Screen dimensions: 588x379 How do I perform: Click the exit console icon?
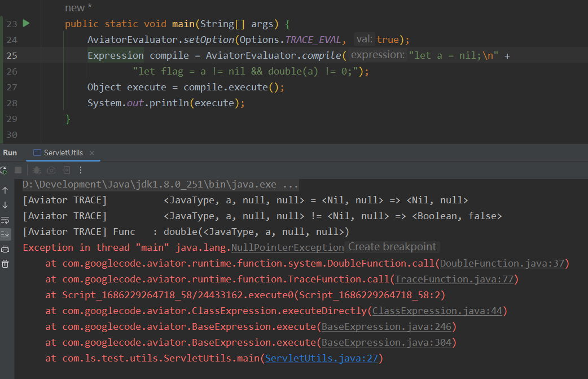point(67,170)
